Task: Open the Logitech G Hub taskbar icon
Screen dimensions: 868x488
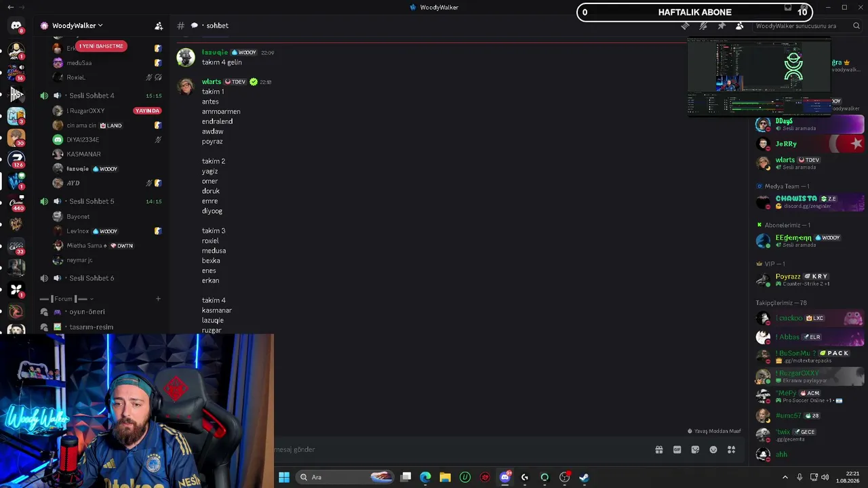Action: (524, 477)
